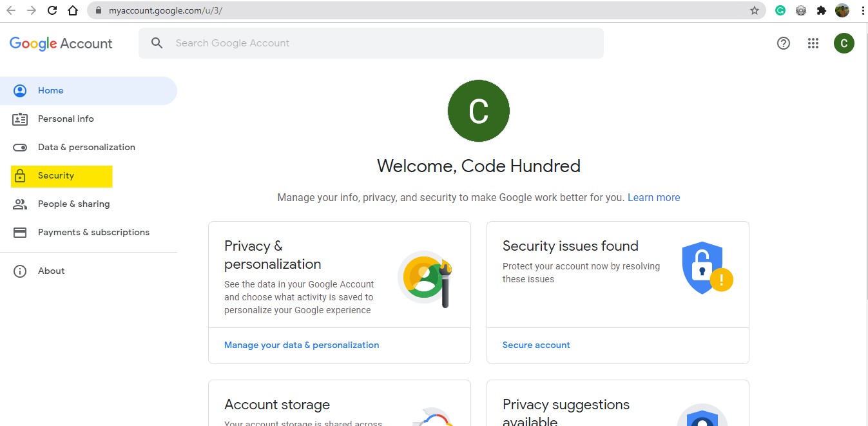Open the Grammarly extension icon
This screenshot has height=426, width=868.
pos(780,10)
